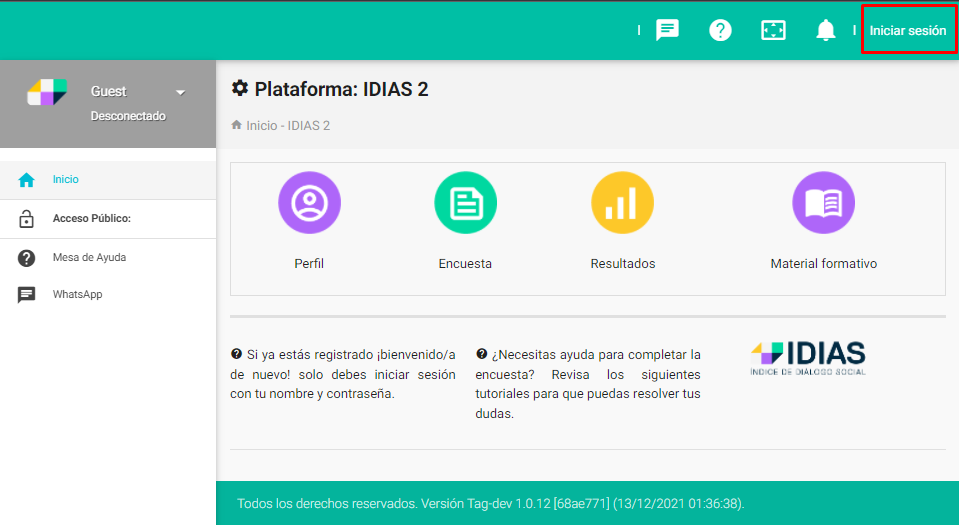Click help icon before 'Si ya estás registrado'

pyautogui.click(x=236, y=354)
